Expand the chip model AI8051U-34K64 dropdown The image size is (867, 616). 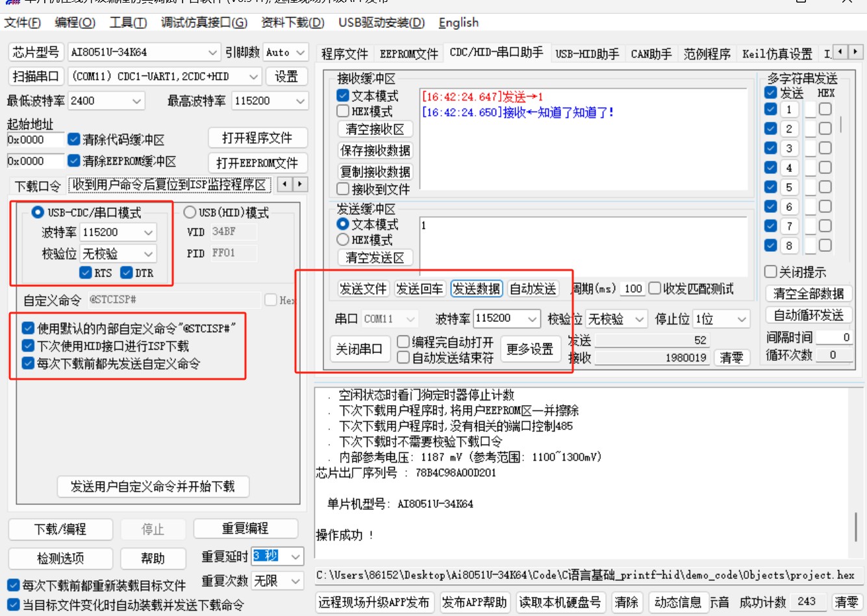[212, 52]
